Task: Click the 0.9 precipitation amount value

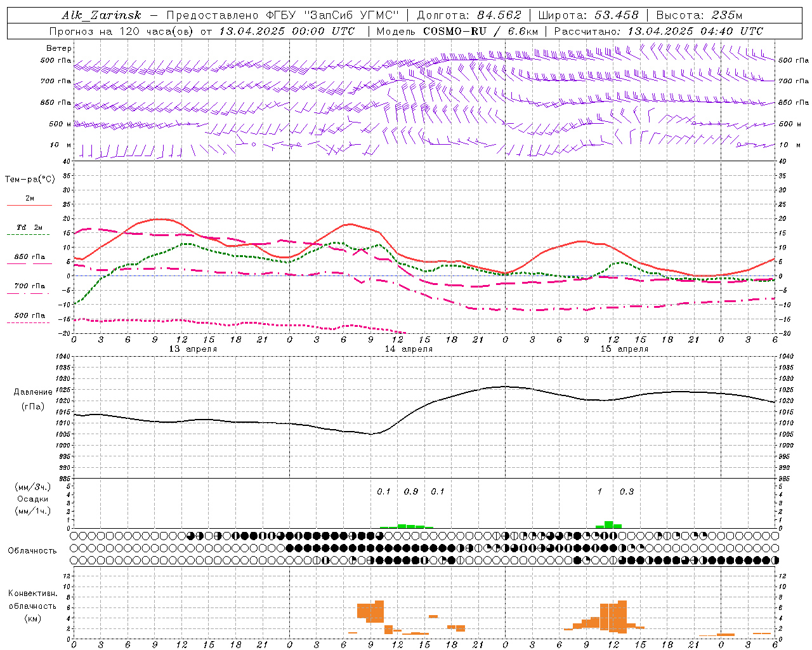Action: click(411, 492)
